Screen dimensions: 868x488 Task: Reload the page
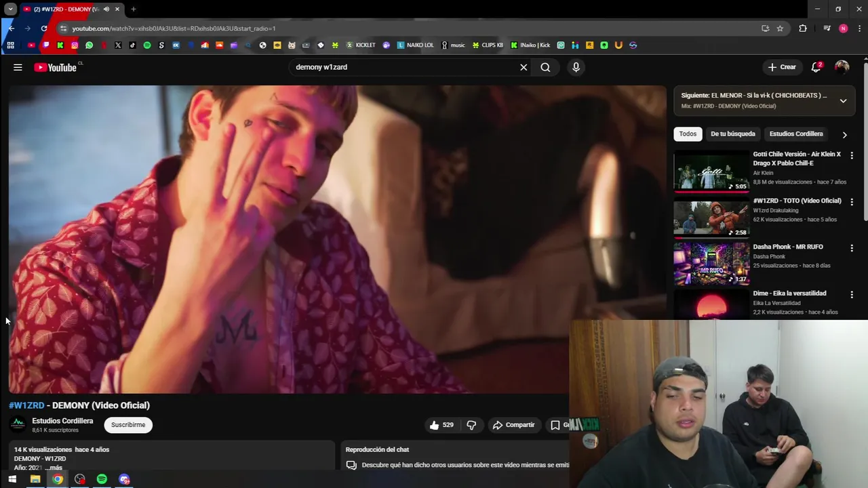pos(44,28)
